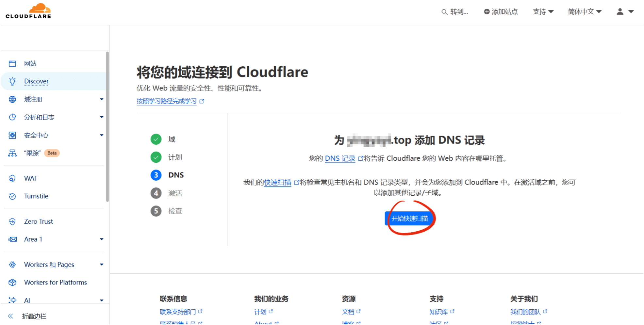Open Workers for Platforms
This screenshot has height=325, width=644.
pos(55,282)
